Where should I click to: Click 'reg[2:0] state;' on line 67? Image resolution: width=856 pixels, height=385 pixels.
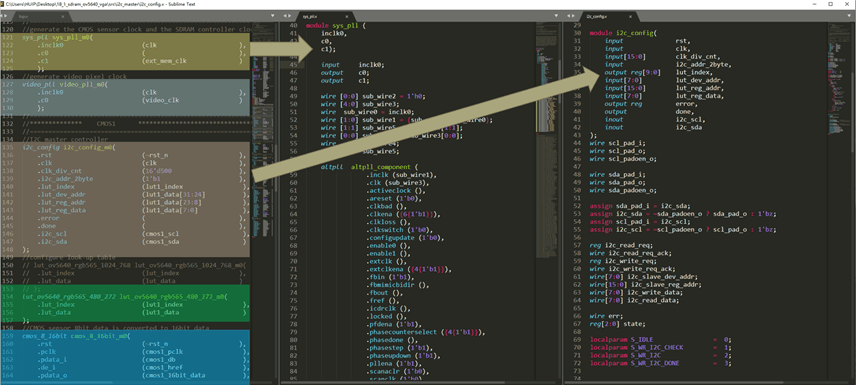617,324
